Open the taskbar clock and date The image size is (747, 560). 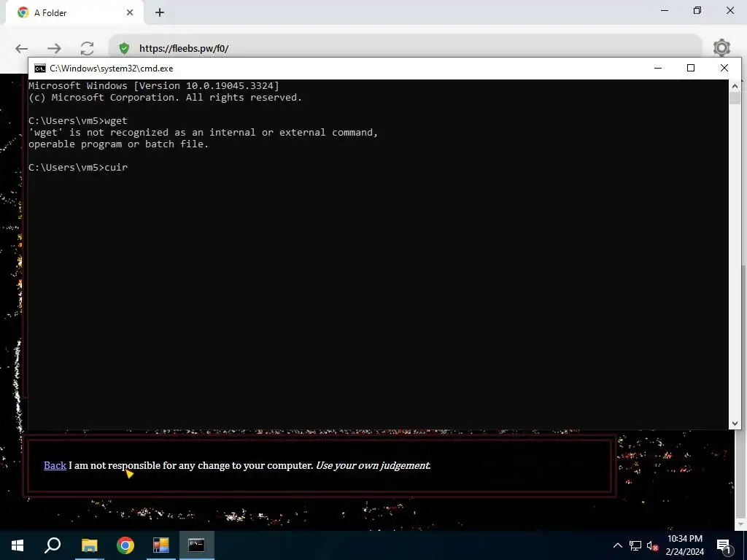tap(684, 545)
